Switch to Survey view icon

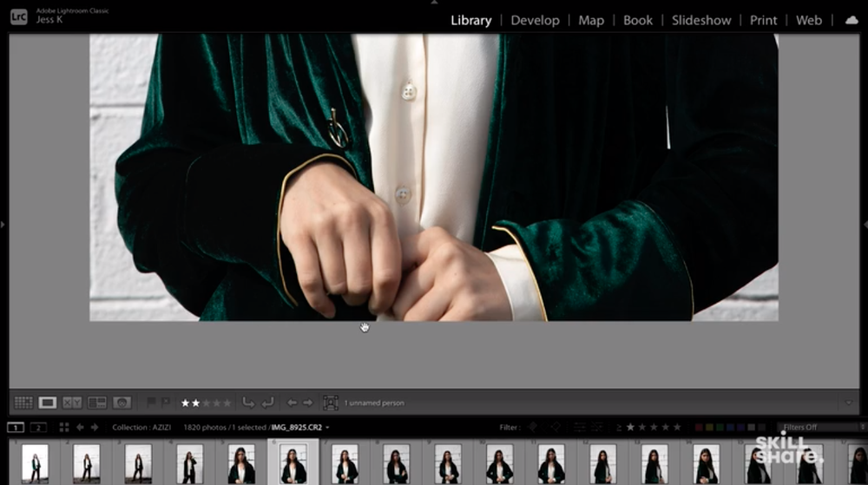[97, 403]
